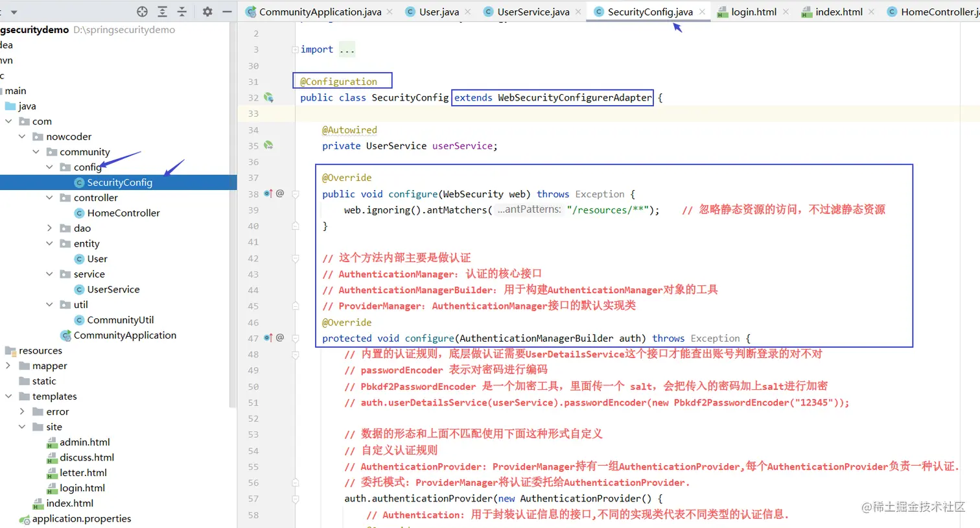This screenshot has height=528, width=980.
Task: Expand the folded import block on line 3
Action: coord(295,49)
